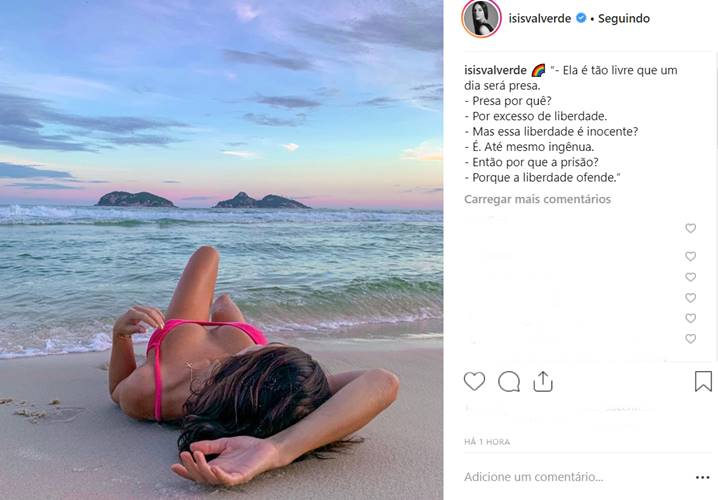Image resolution: width=718 pixels, height=500 pixels.
Task: Like the second comment with its heart
Action: [x=691, y=256]
